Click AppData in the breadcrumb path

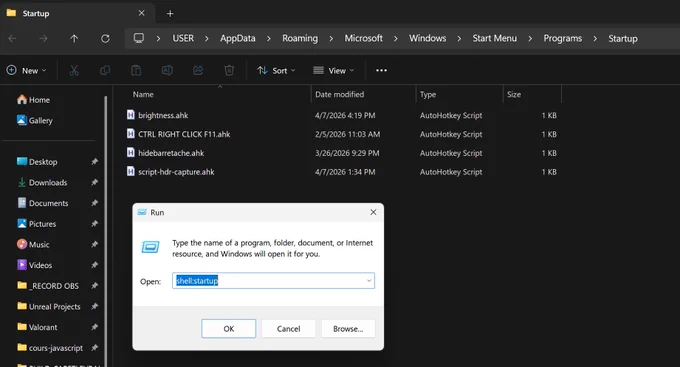point(238,38)
